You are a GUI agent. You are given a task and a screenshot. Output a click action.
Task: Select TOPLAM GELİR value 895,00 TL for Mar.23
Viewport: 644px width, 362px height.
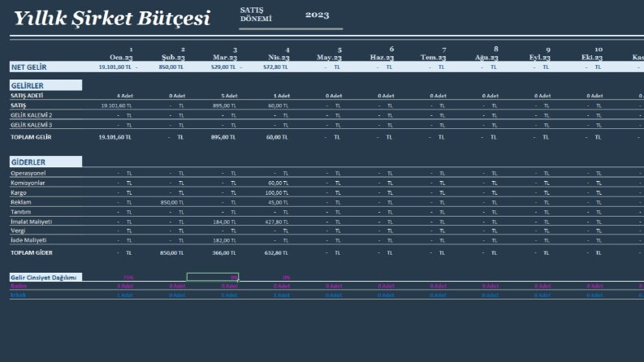coord(223,137)
